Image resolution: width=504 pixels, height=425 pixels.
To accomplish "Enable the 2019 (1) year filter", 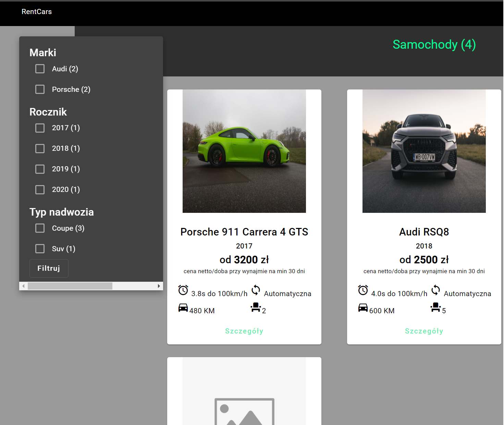I will point(40,169).
